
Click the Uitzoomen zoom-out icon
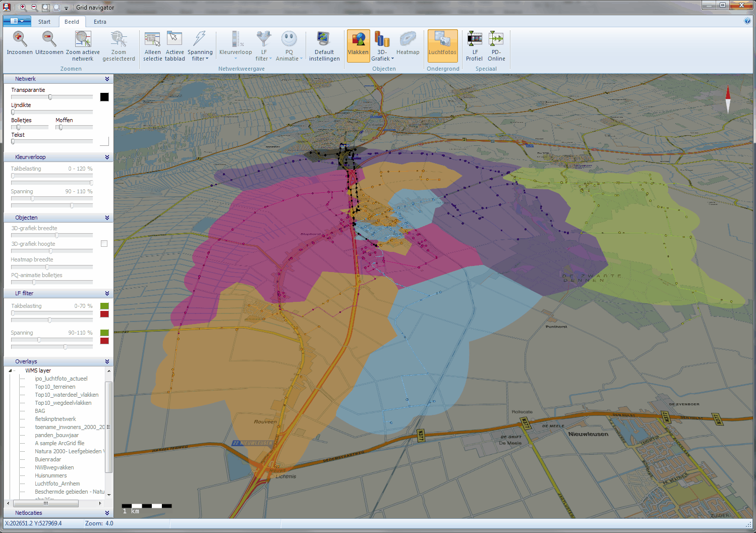pyautogui.click(x=49, y=39)
